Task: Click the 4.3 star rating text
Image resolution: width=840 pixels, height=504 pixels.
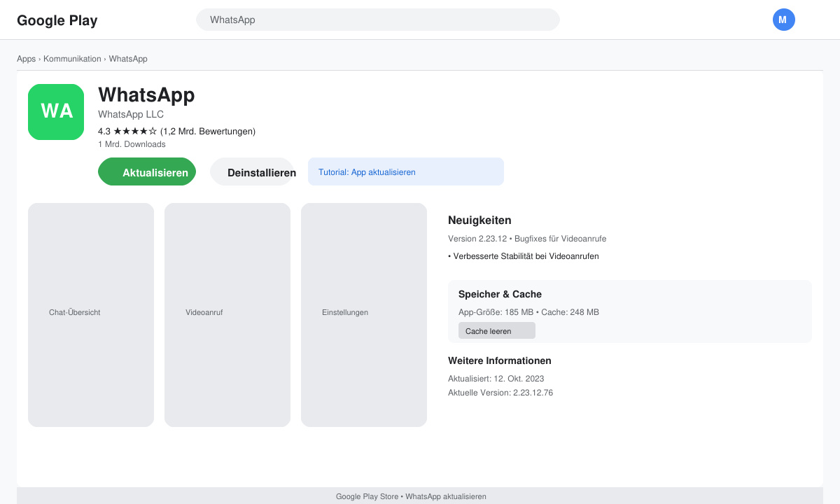Action: click(x=176, y=131)
